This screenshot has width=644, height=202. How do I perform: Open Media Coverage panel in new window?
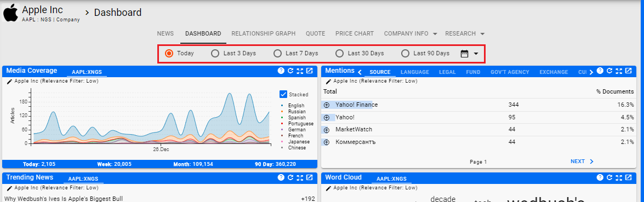pyautogui.click(x=310, y=71)
